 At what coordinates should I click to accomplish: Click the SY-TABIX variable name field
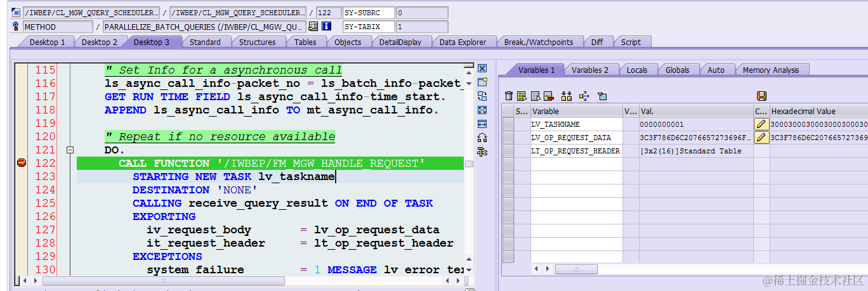point(368,27)
